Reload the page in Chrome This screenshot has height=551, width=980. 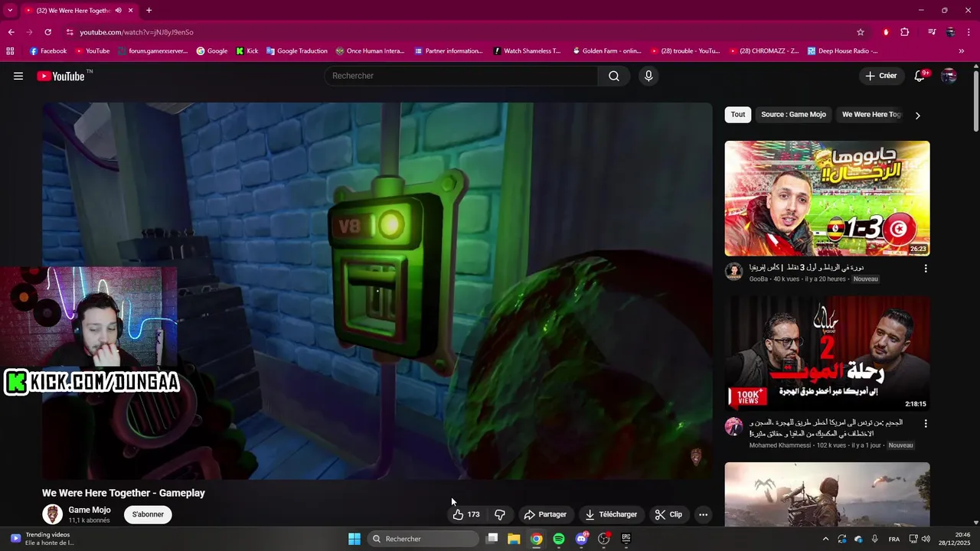pyautogui.click(x=47, y=32)
